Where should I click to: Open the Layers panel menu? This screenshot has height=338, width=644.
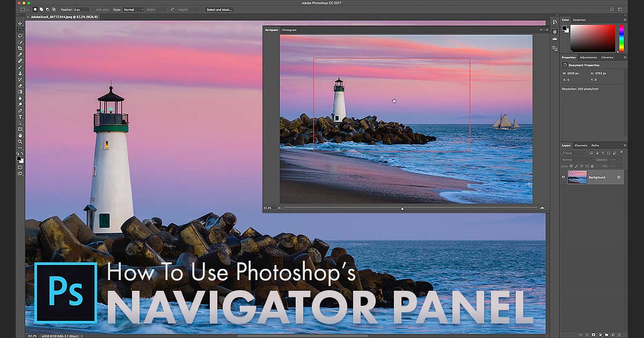(x=625, y=145)
